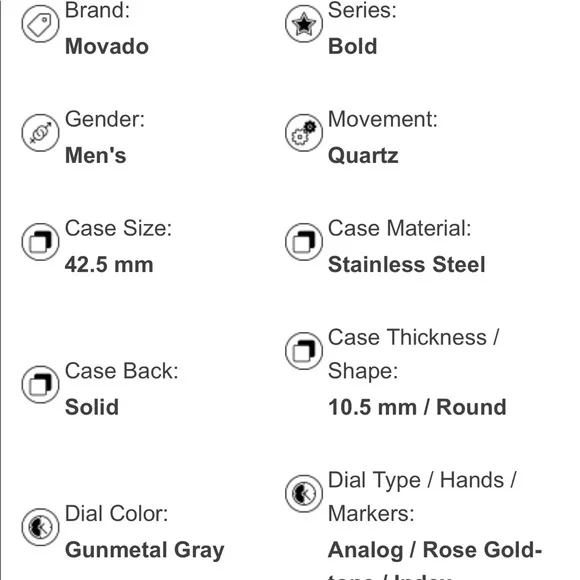Select the Bold series value
The width and height of the screenshot is (580, 580).
[353, 47]
